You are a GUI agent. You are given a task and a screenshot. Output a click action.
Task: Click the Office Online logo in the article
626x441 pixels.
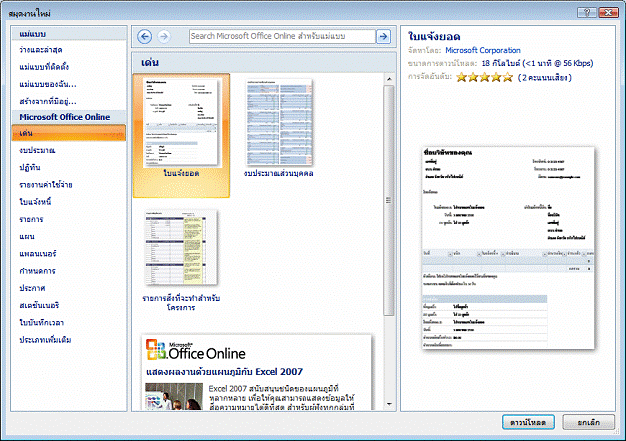[x=196, y=350]
